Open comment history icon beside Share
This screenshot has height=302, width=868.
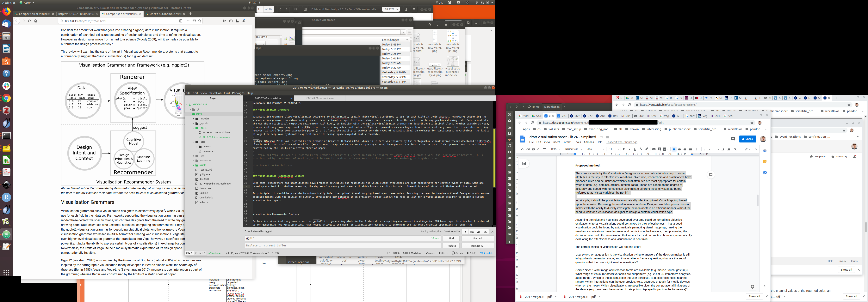coord(733,139)
